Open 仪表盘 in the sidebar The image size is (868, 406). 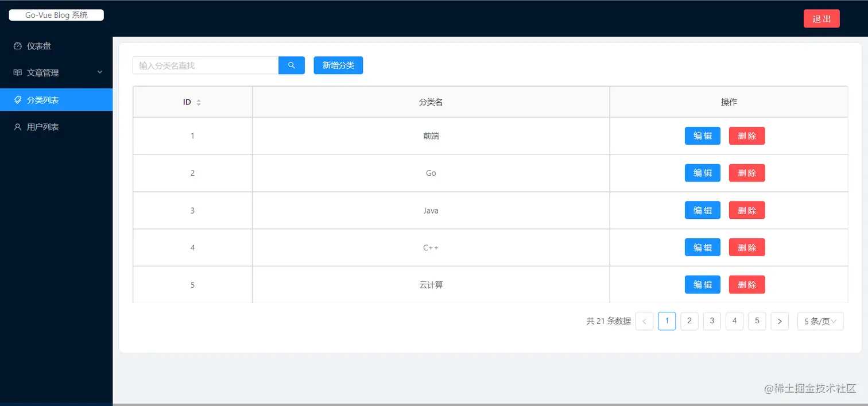[x=56, y=46]
